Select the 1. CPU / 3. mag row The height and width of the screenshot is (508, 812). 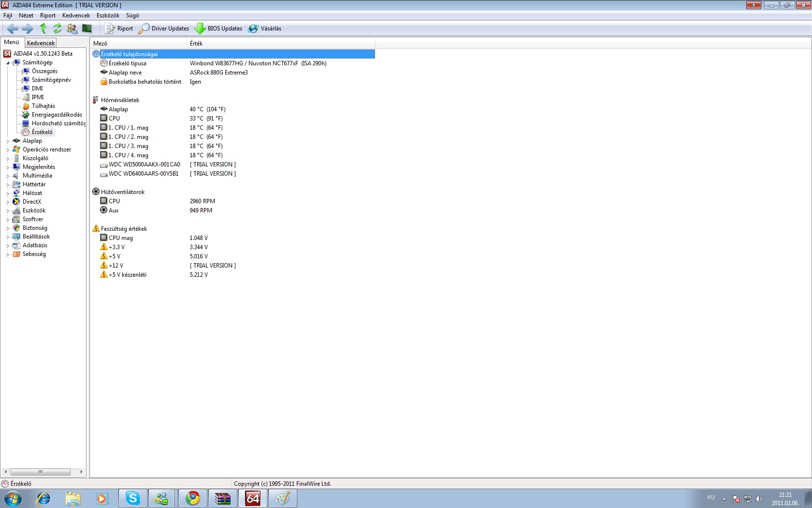tap(233, 146)
